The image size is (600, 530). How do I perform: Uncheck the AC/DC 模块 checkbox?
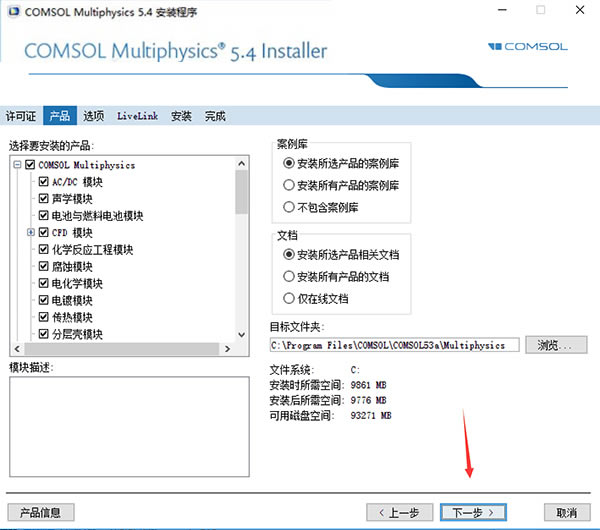click(x=44, y=181)
